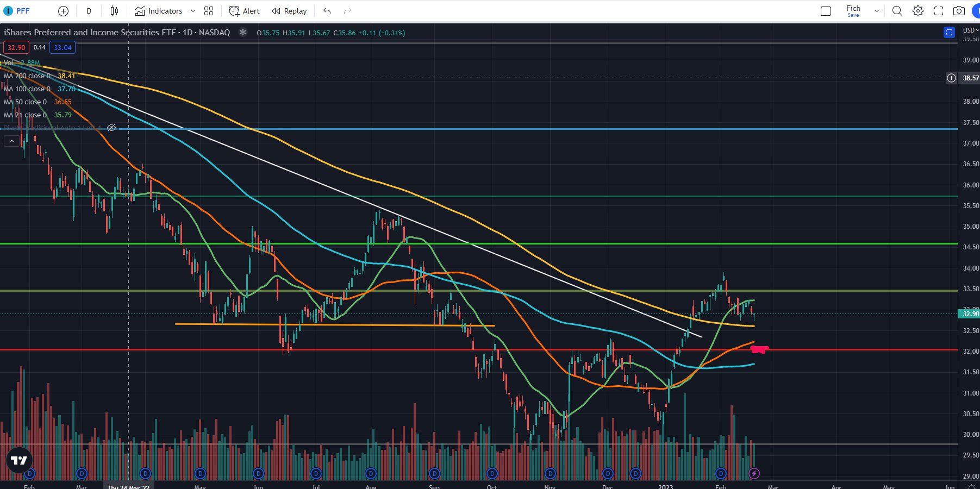
Task: Select the bright green horizontal line at 34.50
Action: click(478, 244)
